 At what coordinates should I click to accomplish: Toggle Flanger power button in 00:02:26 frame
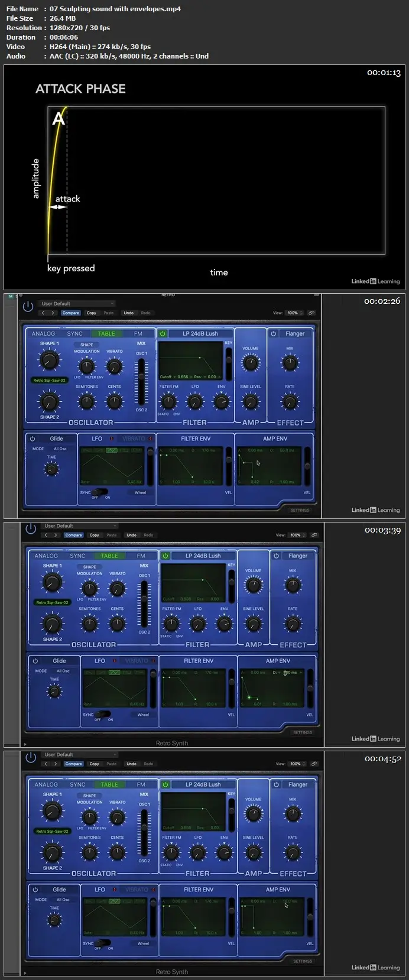tap(274, 333)
